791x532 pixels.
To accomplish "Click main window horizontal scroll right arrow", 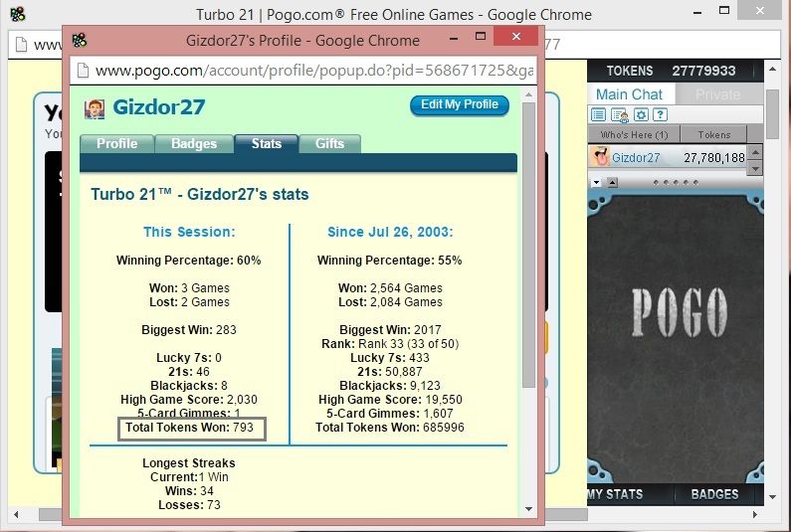I will [x=754, y=514].
